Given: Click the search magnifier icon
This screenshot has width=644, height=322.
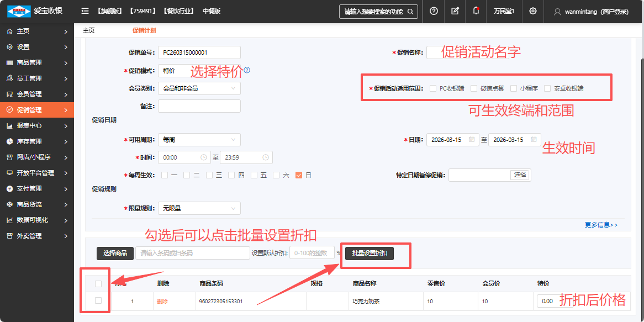Looking at the screenshot, I should pyautogui.click(x=410, y=12).
